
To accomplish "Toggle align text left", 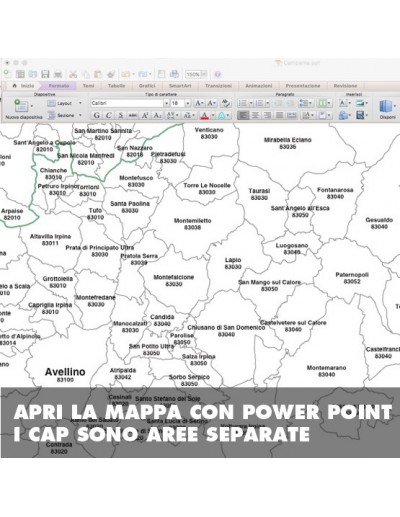I will (x=243, y=115).
